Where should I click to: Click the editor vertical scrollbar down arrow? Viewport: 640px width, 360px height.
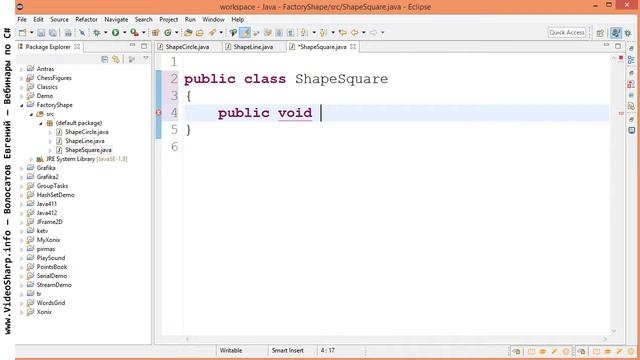(613, 331)
